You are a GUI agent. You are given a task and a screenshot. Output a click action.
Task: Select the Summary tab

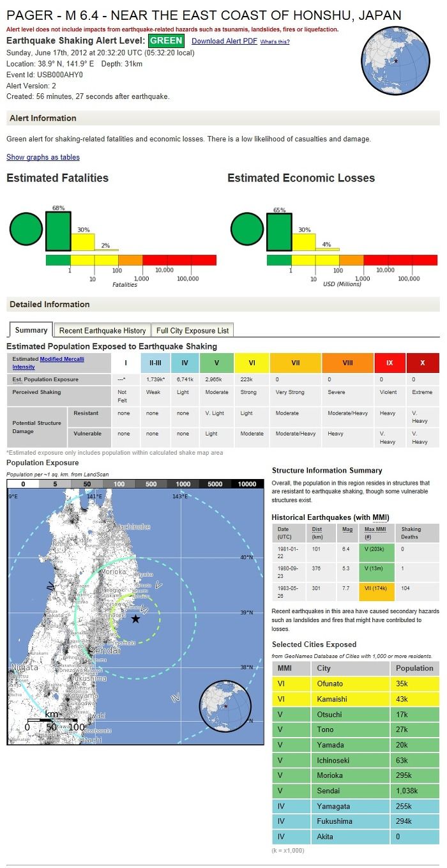(31, 330)
